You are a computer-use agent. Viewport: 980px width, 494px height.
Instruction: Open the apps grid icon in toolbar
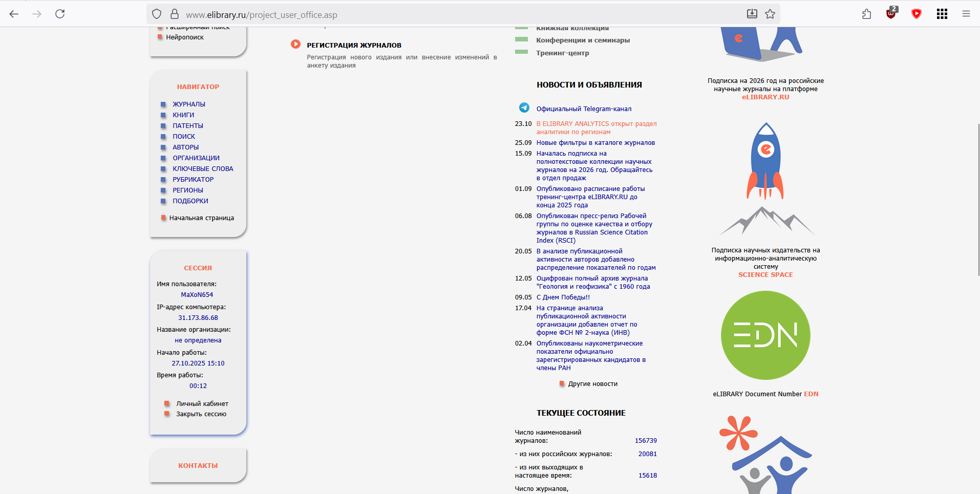coord(942,14)
